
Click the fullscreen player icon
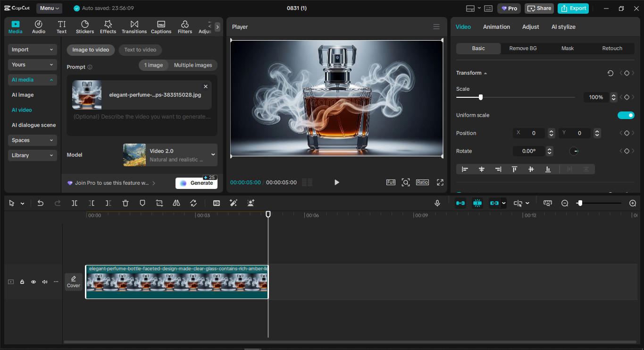coord(440,182)
